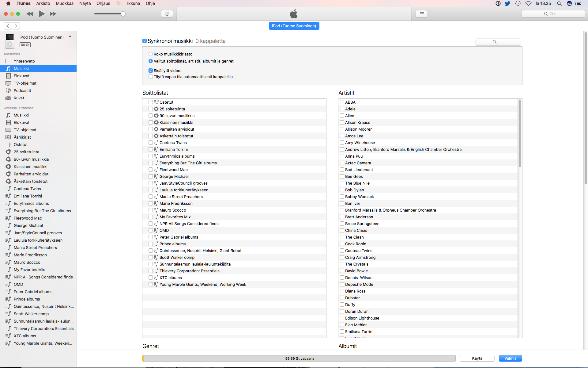Skip to the next track
This screenshot has width=588, height=368.
pyautogui.click(x=53, y=14)
